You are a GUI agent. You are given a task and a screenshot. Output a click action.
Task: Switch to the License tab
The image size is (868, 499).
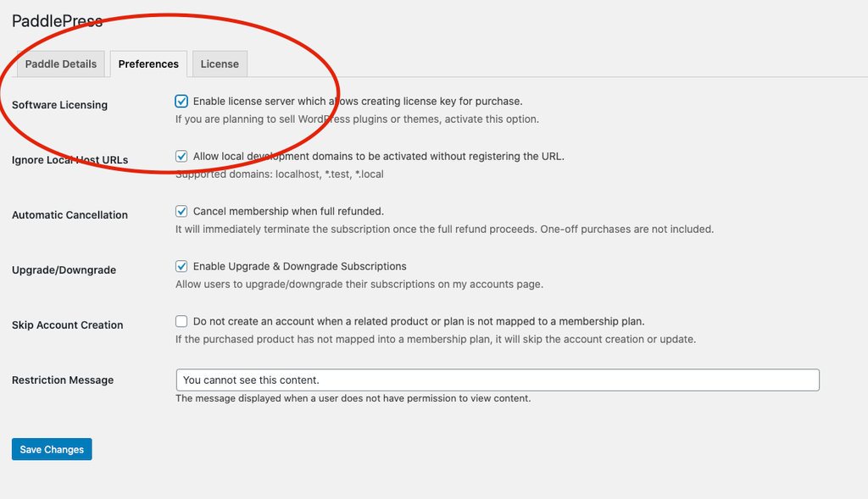pyautogui.click(x=220, y=64)
